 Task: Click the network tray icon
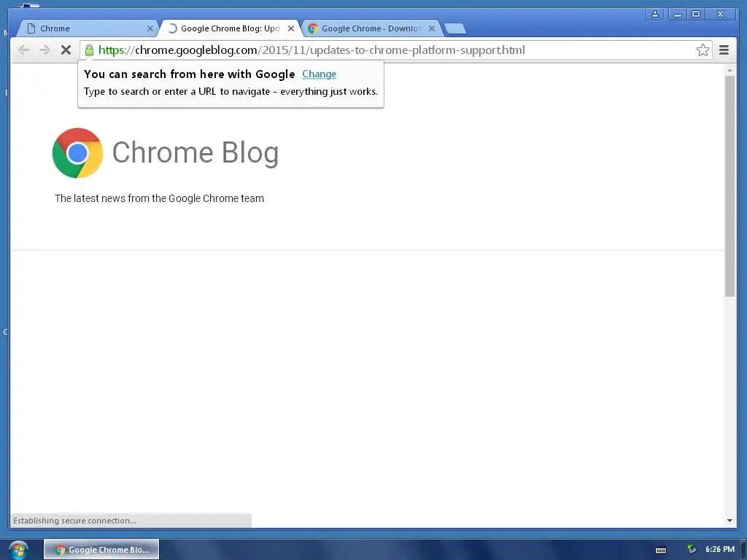[x=692, y=550]
